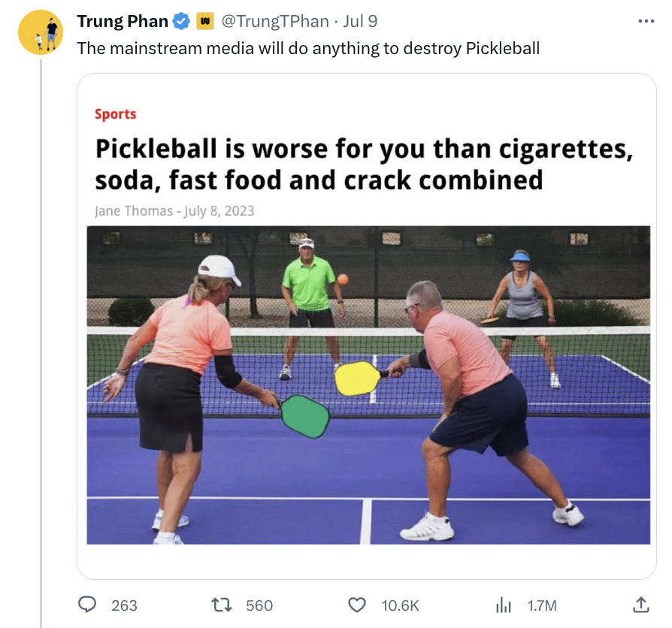Click the Pickleball article headline text
Screen dimensions: 672x628
pos(364,164)
